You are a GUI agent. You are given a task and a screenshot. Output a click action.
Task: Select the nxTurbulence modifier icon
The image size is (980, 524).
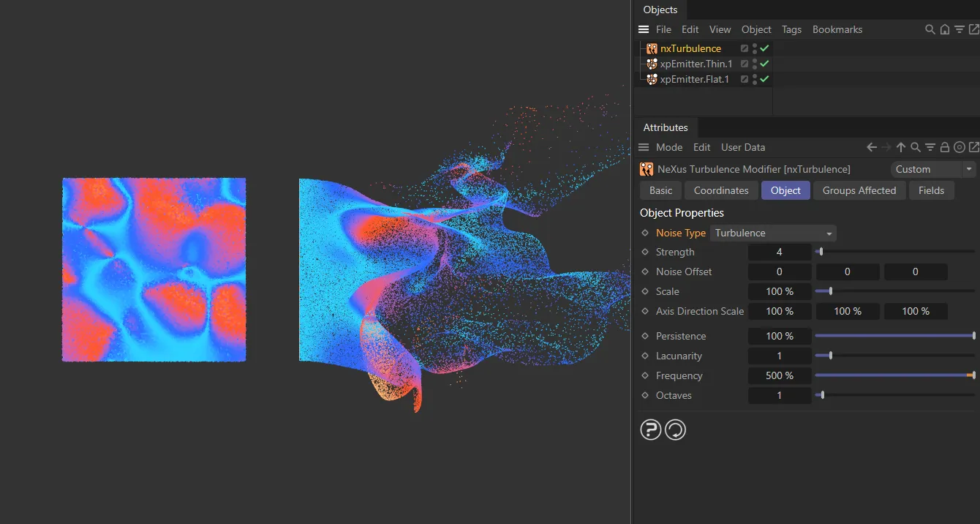[651, 48]
